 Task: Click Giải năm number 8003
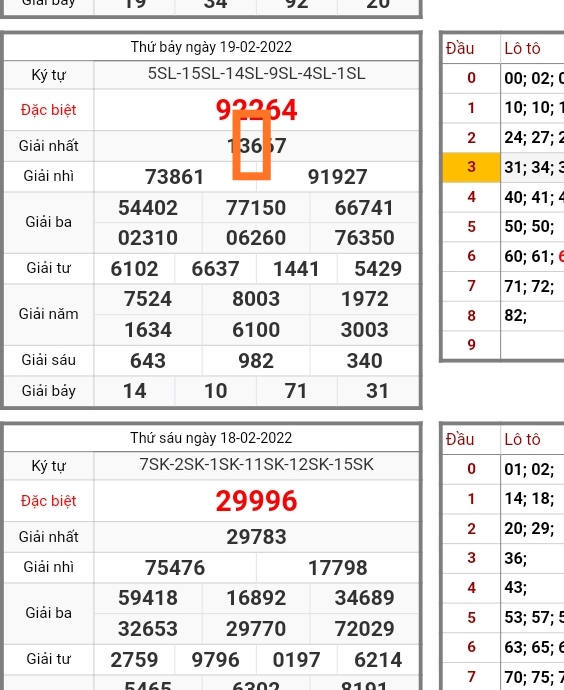point(256,299)
